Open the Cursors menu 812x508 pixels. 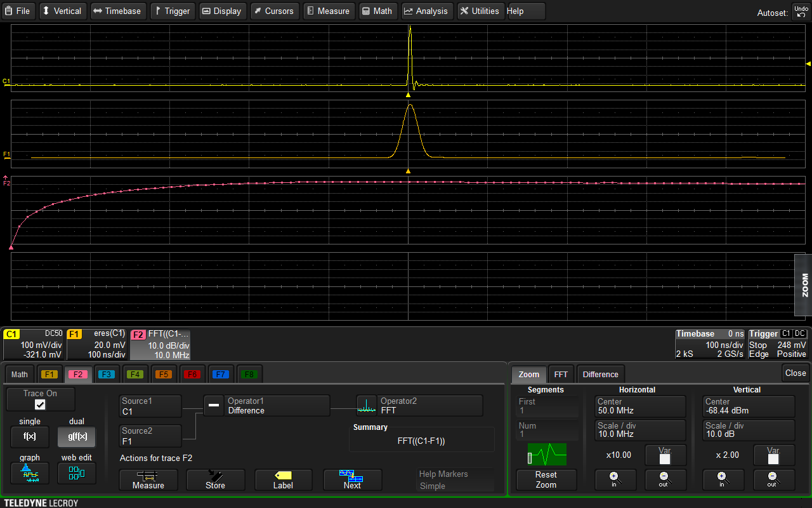pos(275,11)
